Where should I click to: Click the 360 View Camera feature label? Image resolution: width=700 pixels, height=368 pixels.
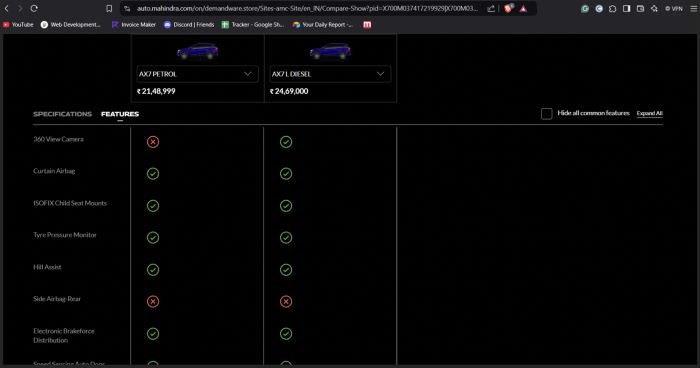58,139
